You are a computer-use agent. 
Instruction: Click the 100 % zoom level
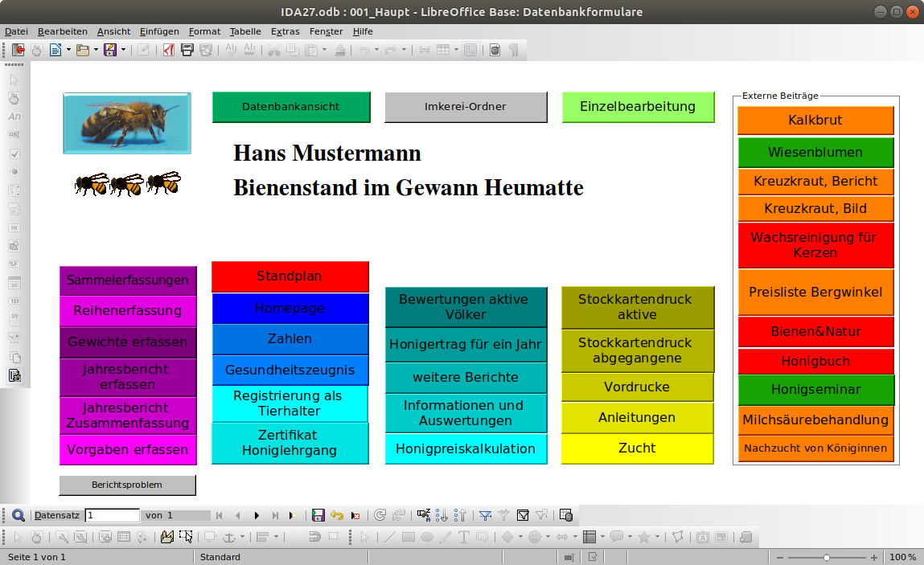pos(903,557)
